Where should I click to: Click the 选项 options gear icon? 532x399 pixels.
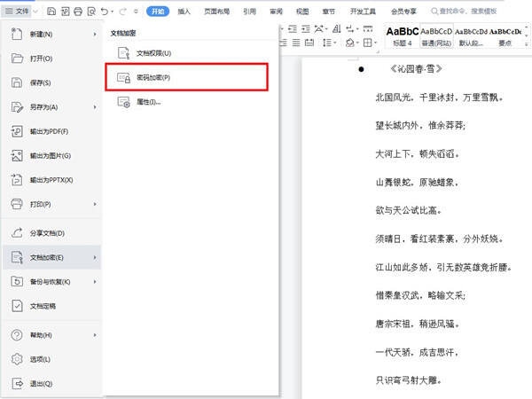pyautogui.click(x=17, y=360)
